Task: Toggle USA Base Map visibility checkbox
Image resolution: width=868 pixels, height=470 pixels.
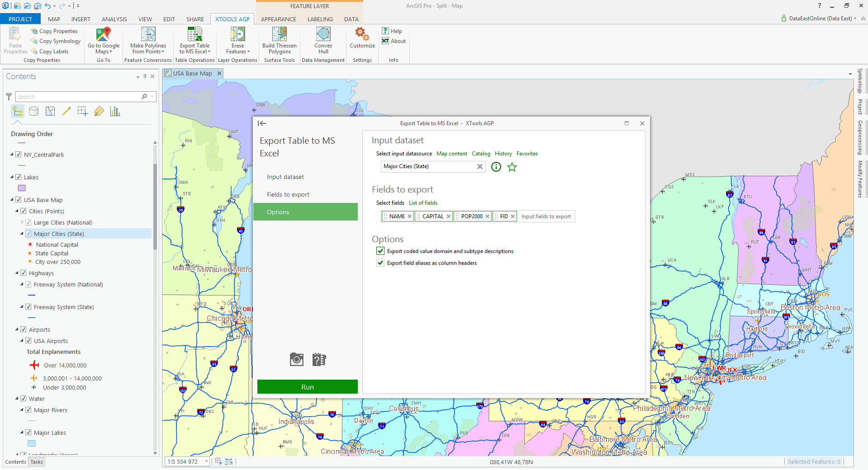Action: click(x=19, y=200)
